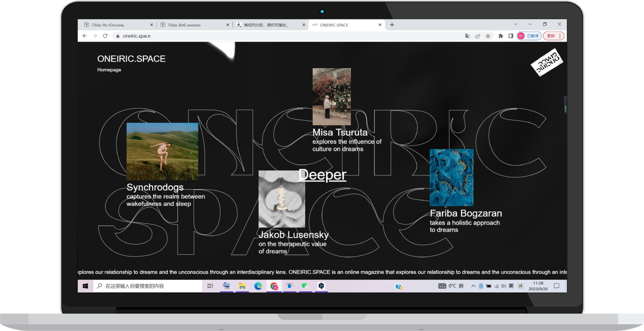Open the Misa Tsuruta article title
644x331 pixels.
pyautogui.click(x=340, y=133)
